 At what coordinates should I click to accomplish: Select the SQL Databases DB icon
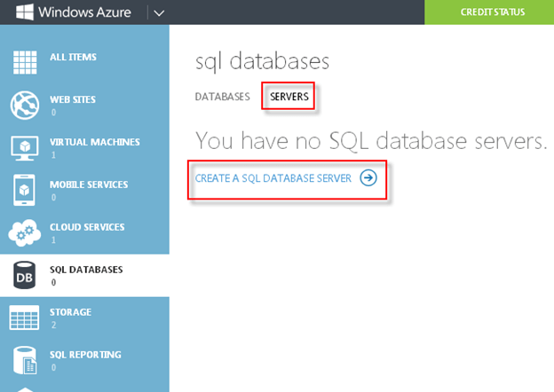click(25, 275)
